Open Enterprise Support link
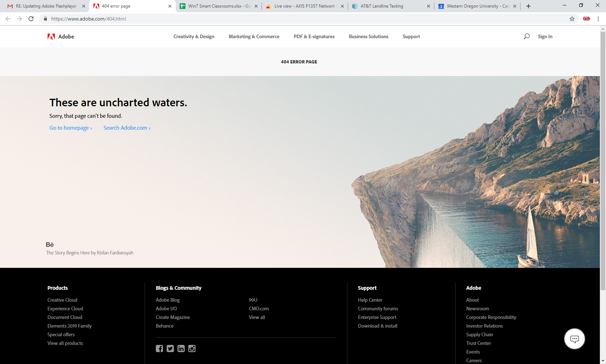Screen dimensions: 606x364 tap(377, 317)
